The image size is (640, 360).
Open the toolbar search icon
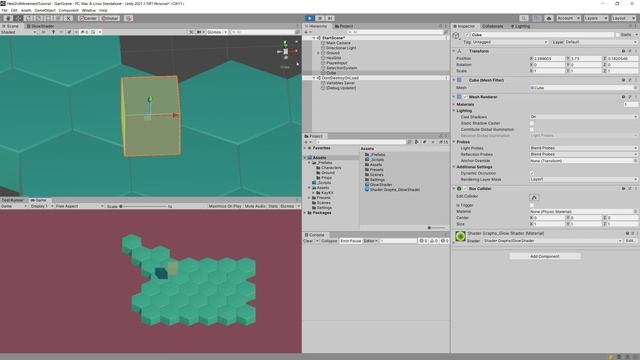click(524, 18)
